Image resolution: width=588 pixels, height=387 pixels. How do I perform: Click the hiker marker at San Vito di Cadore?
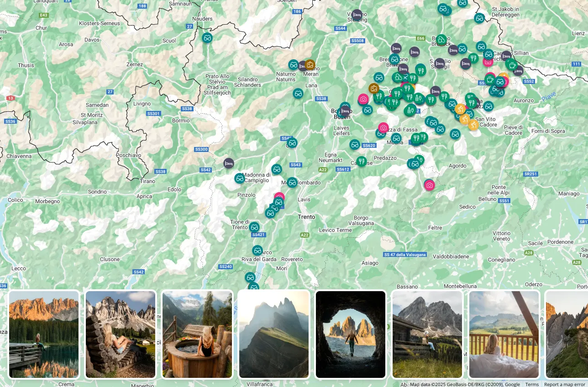coord(473,124)
